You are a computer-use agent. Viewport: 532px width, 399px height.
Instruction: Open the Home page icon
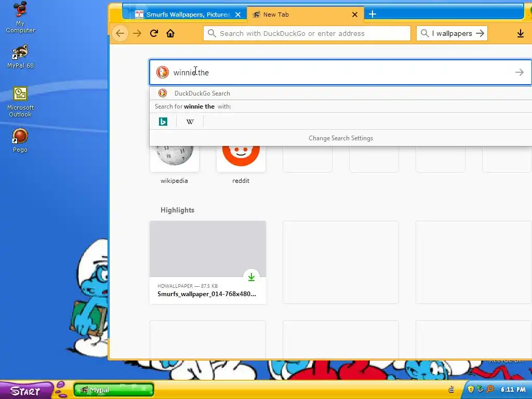pos(170,33)
